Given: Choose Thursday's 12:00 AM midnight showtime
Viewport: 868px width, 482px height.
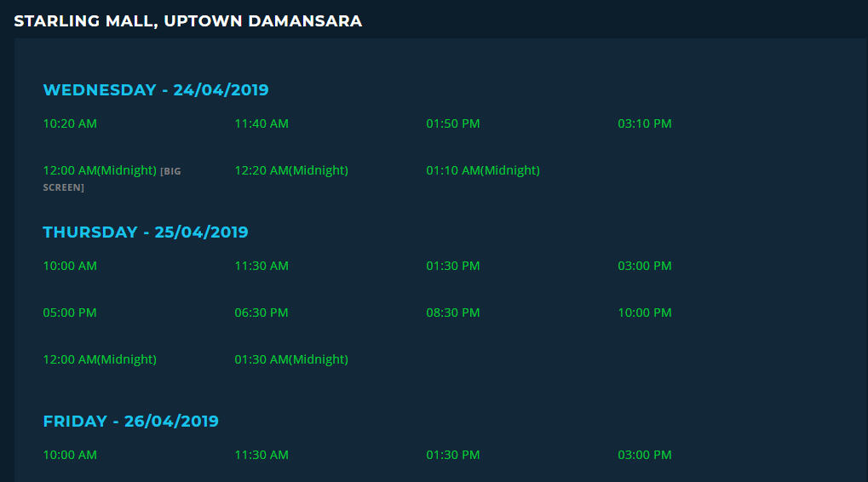Looking at the screenshot, I should (100, 359).
